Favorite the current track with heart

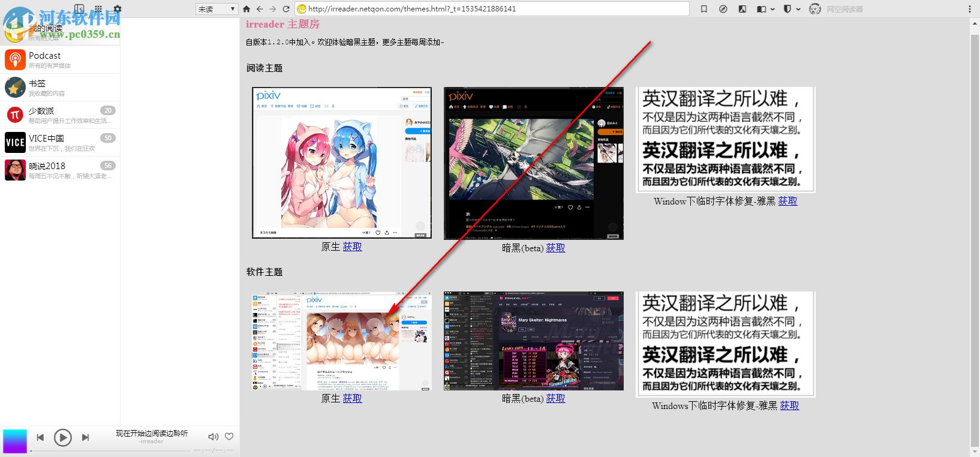[x=229, y=437]
